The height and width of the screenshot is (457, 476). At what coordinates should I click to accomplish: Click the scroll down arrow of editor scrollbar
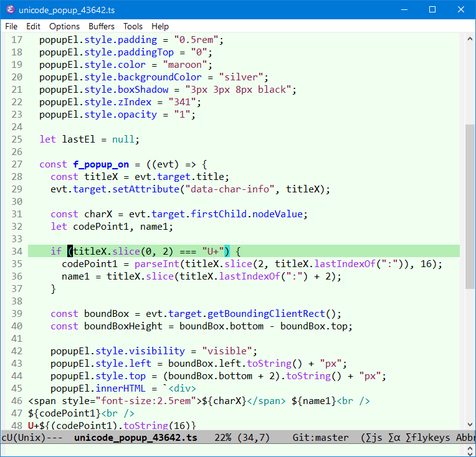[x=470, y=425]
